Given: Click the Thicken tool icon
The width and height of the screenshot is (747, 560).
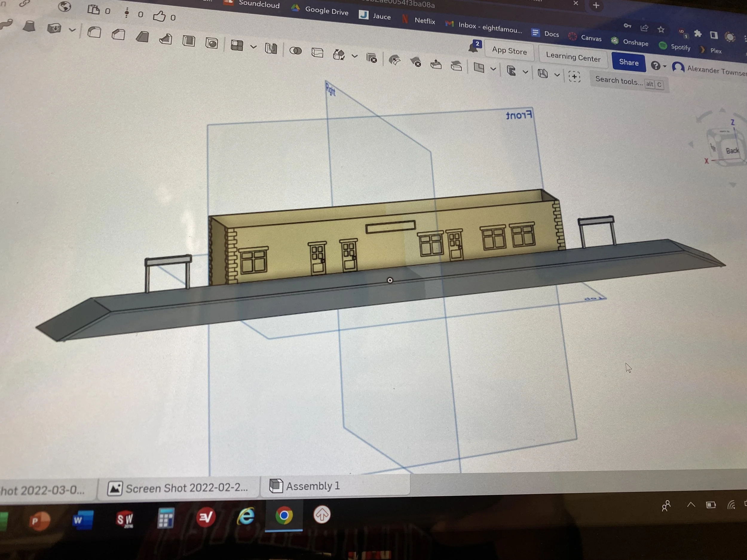Looking at the screenshot, I should (x=54, y=28).
